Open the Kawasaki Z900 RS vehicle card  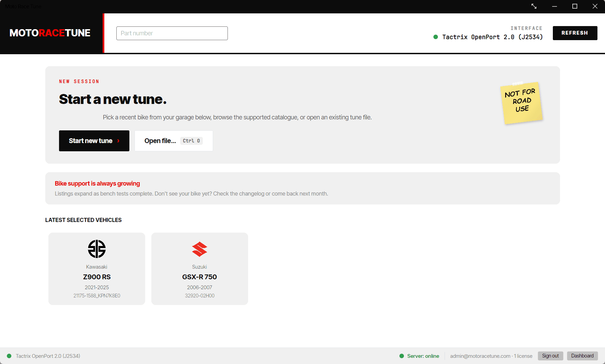pyautogui.click(x=97, y=269)
